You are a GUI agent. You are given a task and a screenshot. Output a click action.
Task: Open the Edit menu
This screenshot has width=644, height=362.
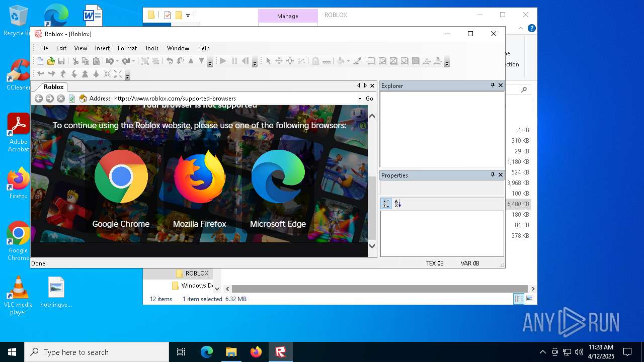click(61, 48)
